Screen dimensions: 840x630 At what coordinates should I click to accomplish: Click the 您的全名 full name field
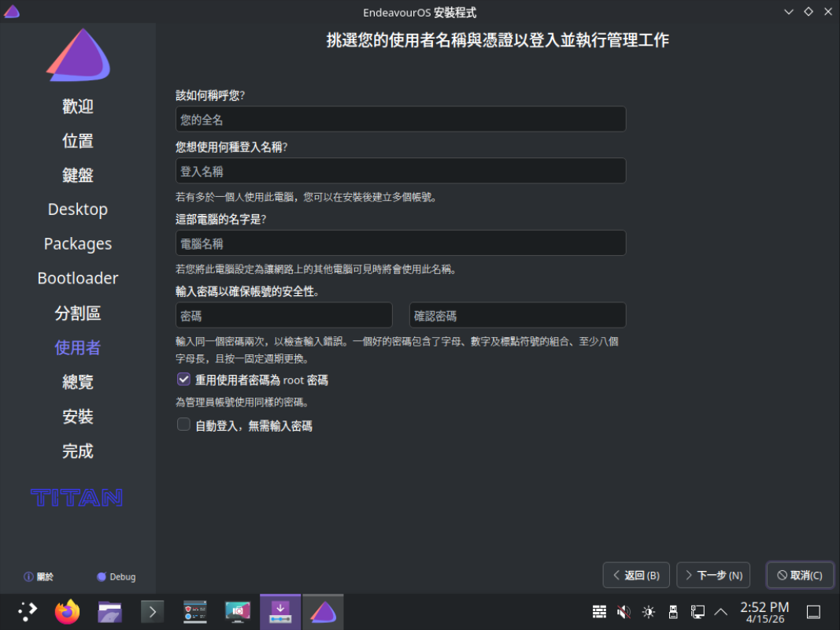pos(400,120)
